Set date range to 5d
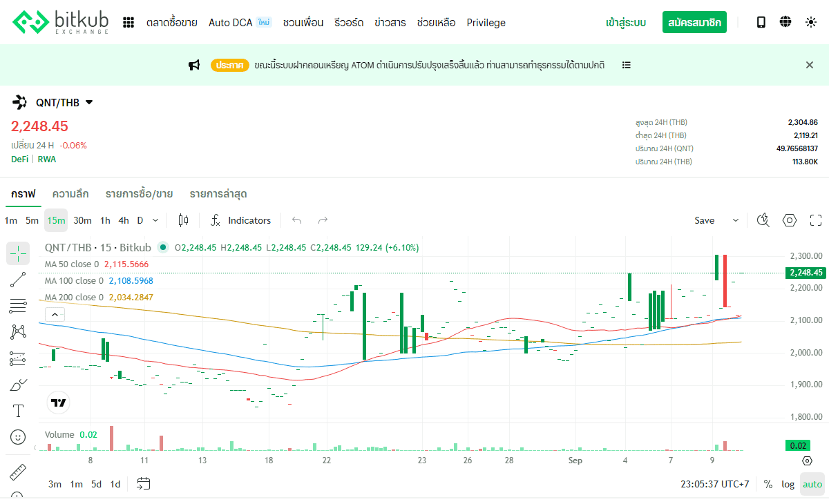Screen dimensions: 829x504 [x=97, y=484]
